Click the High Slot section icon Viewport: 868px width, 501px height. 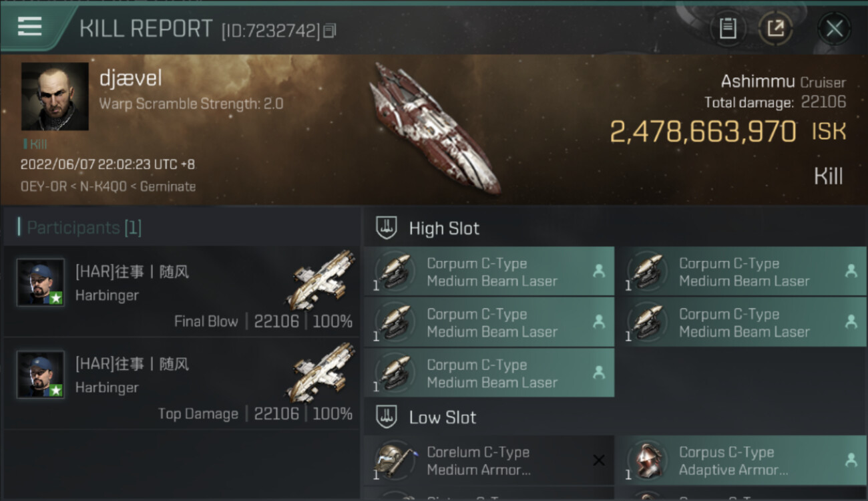[387, 228]
